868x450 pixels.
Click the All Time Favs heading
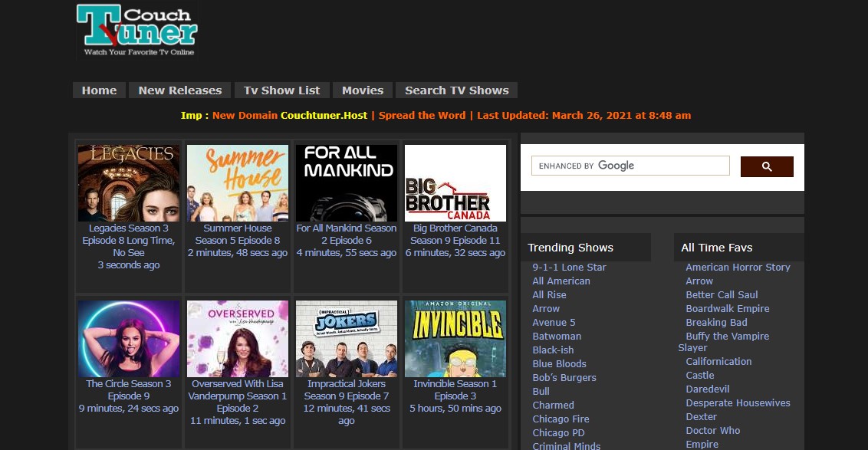point(716,248)
